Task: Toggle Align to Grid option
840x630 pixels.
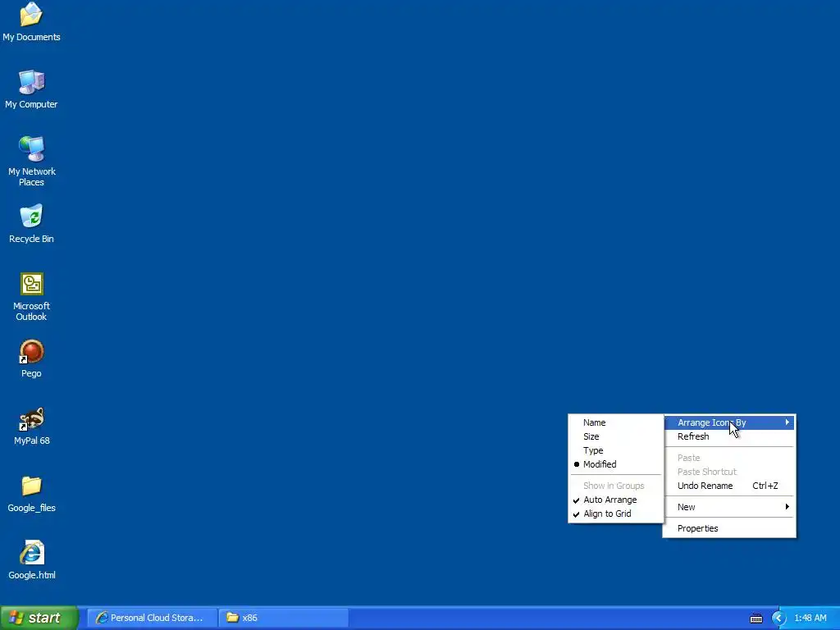Action: point(615,514)
